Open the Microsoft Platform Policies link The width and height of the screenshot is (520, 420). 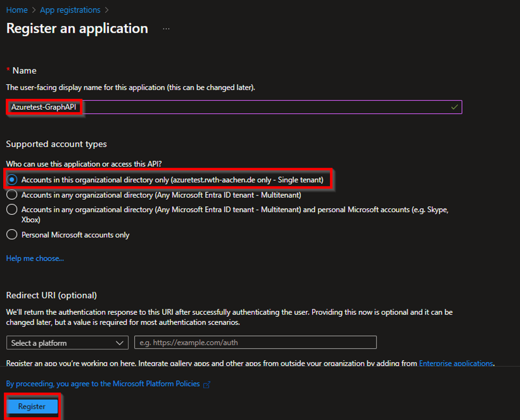(103, 384)
